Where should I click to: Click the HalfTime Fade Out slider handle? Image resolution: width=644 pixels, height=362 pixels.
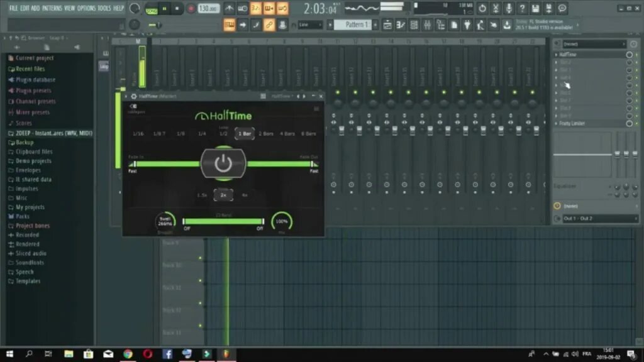312,164
